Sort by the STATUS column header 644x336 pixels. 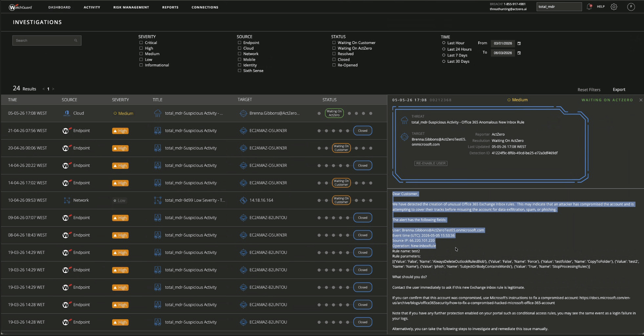pyautogui.click(x=330, y=100)
